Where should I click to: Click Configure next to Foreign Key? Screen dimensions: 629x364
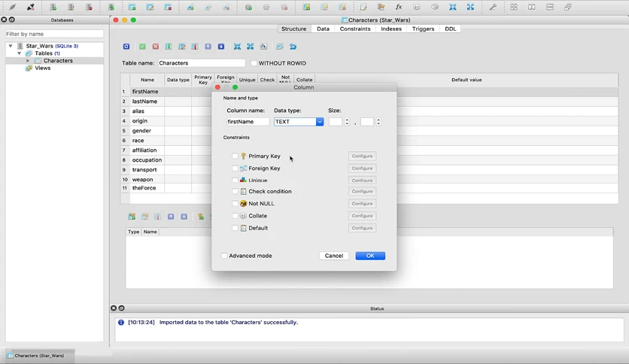click(362, 168)
